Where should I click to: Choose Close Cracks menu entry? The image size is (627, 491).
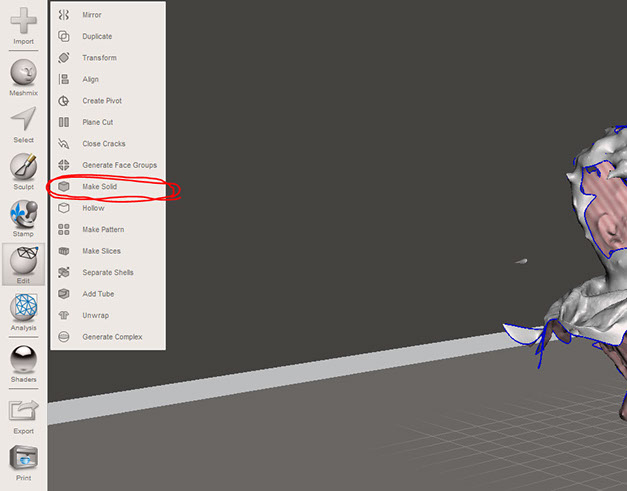pos(108,144)
